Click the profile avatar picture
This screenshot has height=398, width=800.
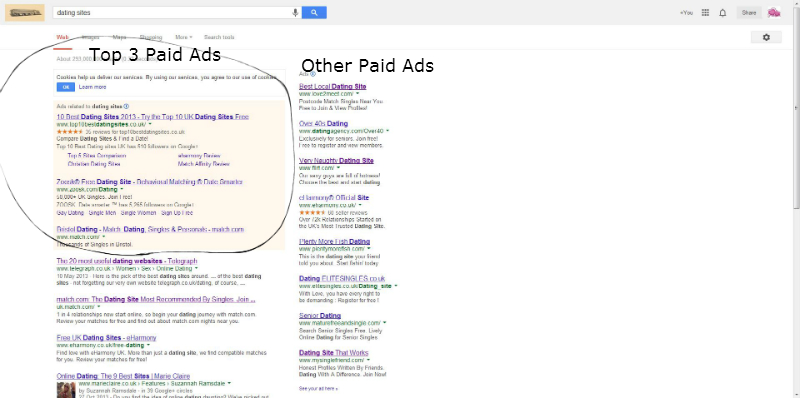pos(774,13)
